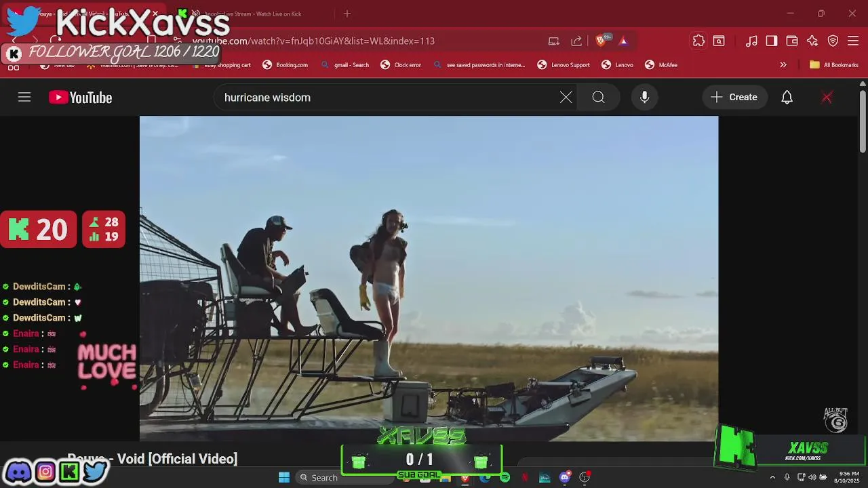Open Brave browser taskbar icon

click(465, 477)
